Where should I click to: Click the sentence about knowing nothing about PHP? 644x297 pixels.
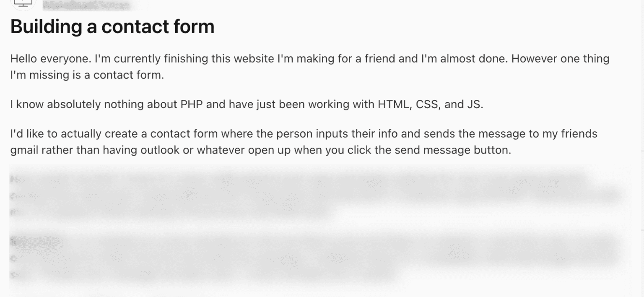247,104
